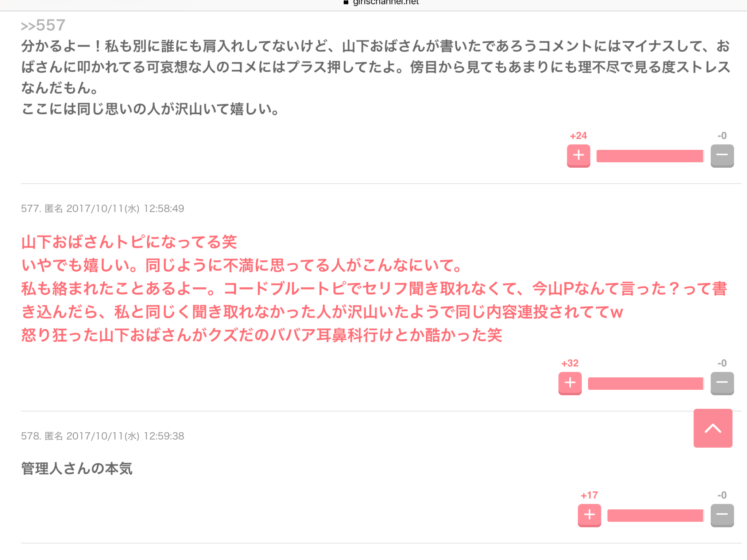
Task: Click plus button on comment 577
Action: tap(570, 383)
